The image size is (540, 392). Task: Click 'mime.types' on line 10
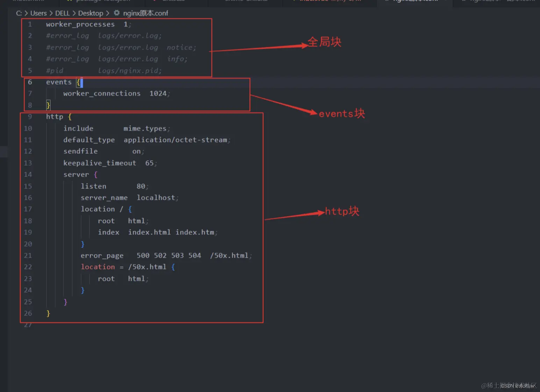point(145,129)
